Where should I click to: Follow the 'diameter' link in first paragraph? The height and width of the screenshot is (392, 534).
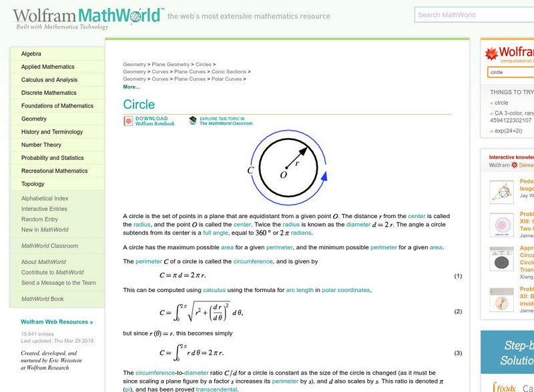coord(358,225)
